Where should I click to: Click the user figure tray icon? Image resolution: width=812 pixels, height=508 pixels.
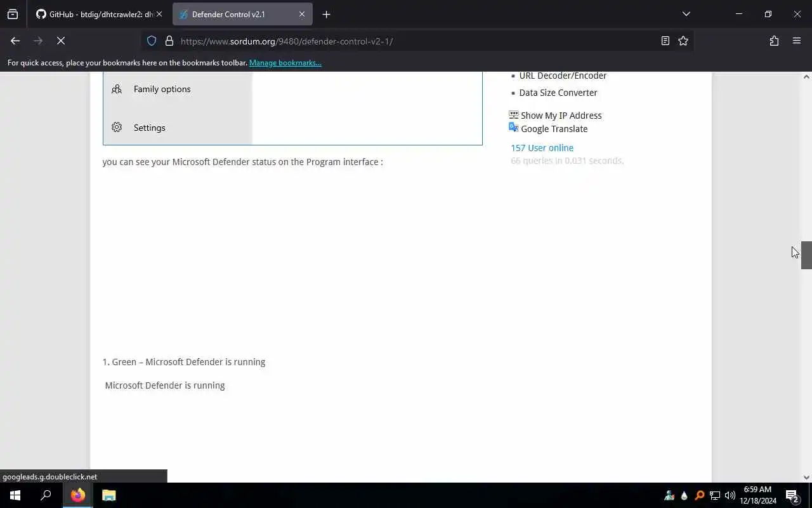coord(669,495)
